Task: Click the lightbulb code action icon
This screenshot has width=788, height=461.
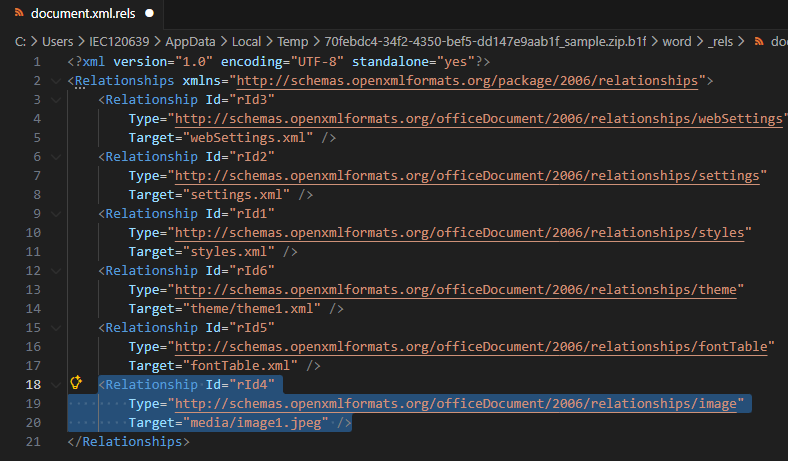Action: (76, 383)
